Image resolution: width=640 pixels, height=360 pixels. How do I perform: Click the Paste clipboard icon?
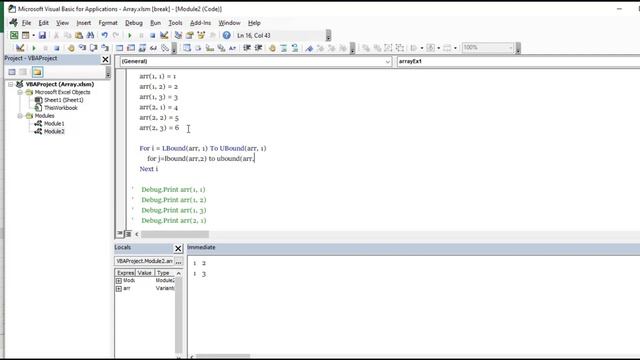(x=79, y=36)
